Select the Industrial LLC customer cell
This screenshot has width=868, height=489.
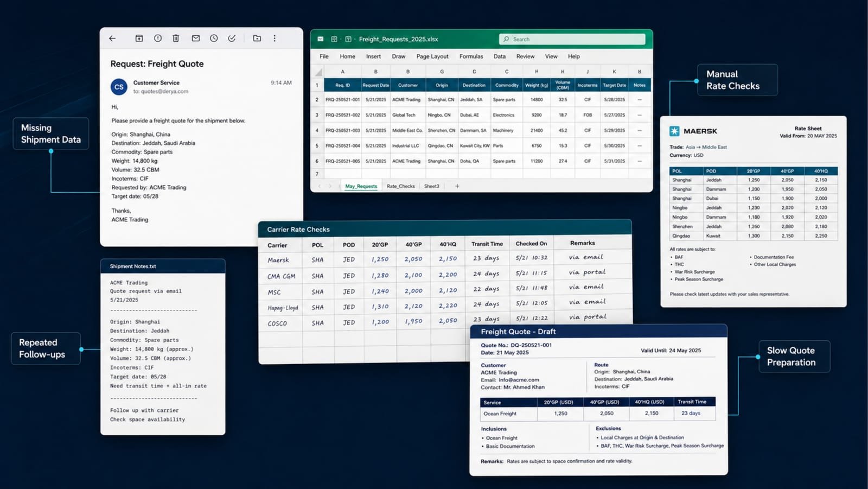pyautogui.click(x=408, y=145)
